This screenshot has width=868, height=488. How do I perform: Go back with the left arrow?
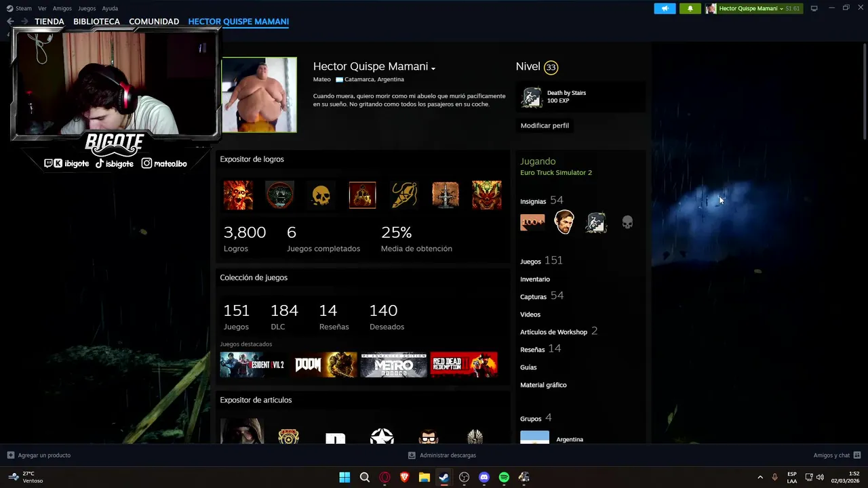tap(10, 22)
